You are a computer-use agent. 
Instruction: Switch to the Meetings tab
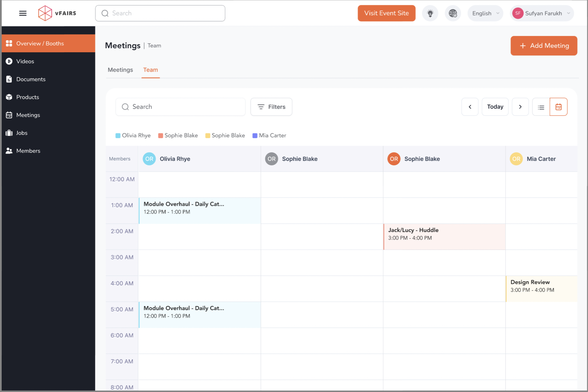(x=120, y=70)
